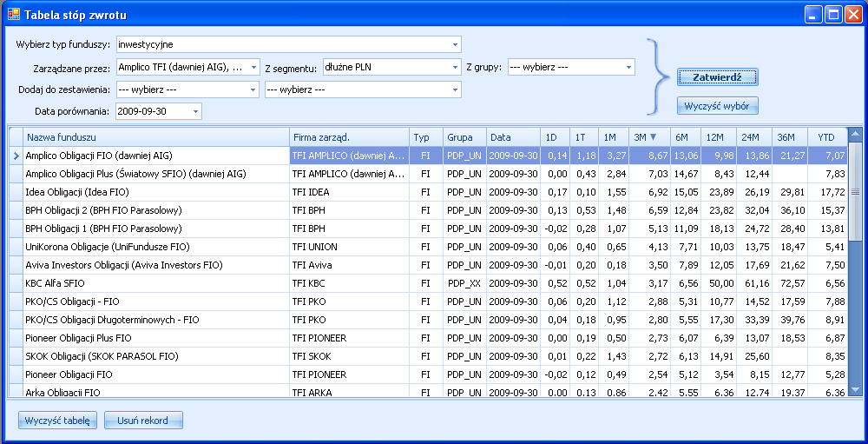Click the table scrollbar down arrow
The image size is (868, 444).
click(855, 389)
